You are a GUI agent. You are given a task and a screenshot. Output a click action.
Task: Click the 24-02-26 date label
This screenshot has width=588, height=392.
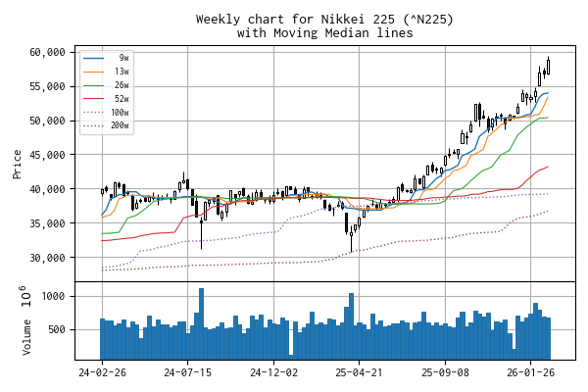click(x=102, y=372)
